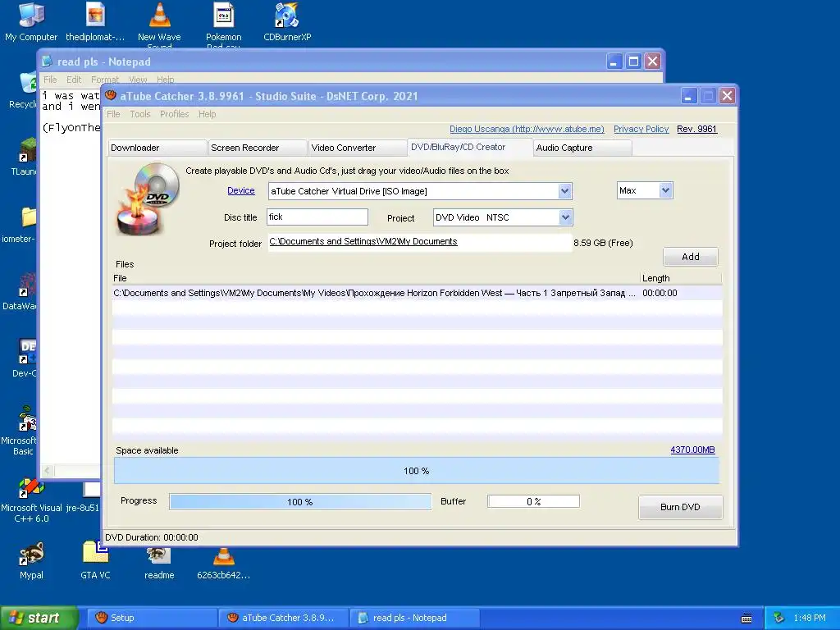Click the Progress 100 % bar
The height and width of the screenshot is (630, 840).
[x=300, y=502]
